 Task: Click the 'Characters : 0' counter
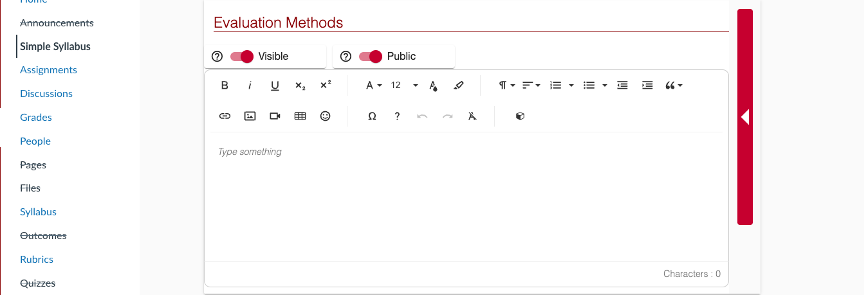click(692, 274)
